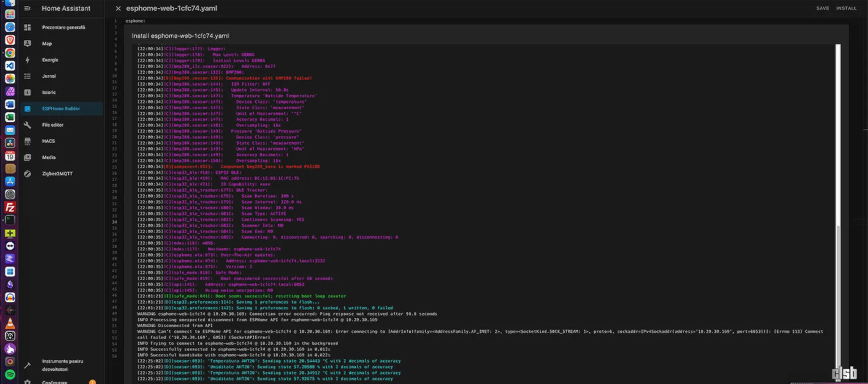Go to Jurnal menu item
This screenshot has height=384, width=868.
tap(49, 76)
